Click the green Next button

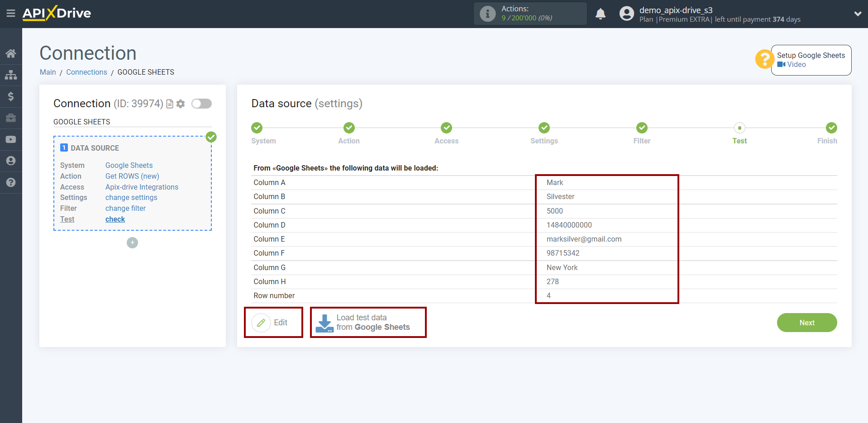(x=807, y=323)
